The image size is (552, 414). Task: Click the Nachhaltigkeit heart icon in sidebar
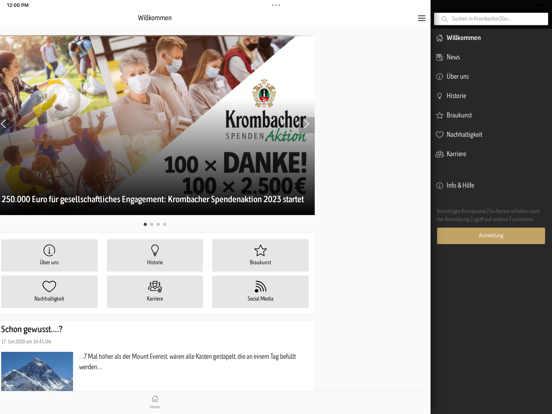click(439, 135)
